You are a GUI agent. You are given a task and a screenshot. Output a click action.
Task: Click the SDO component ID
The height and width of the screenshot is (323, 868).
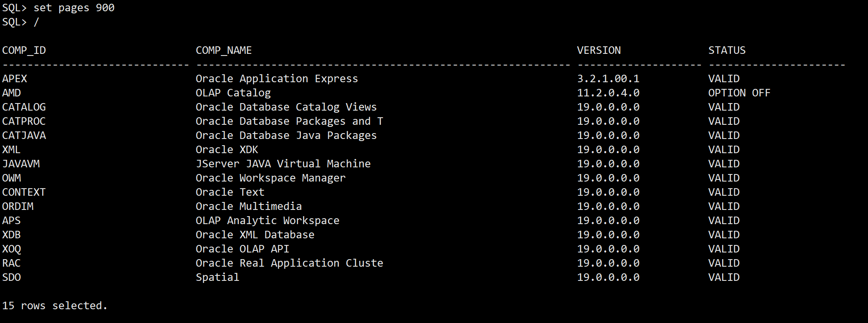(12, 278)
